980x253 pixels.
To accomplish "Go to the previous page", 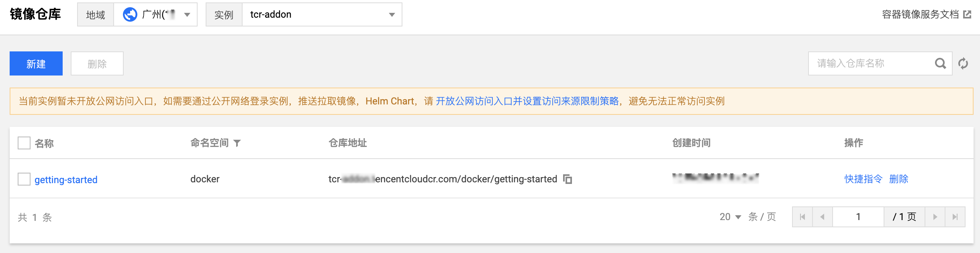I will [823, 217].
